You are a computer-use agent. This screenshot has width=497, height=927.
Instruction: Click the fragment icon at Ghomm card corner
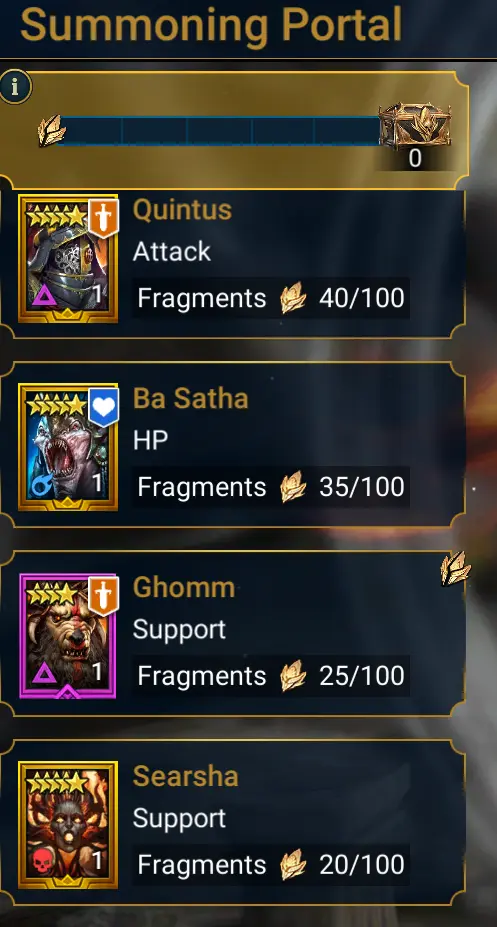tap(456, 569)
